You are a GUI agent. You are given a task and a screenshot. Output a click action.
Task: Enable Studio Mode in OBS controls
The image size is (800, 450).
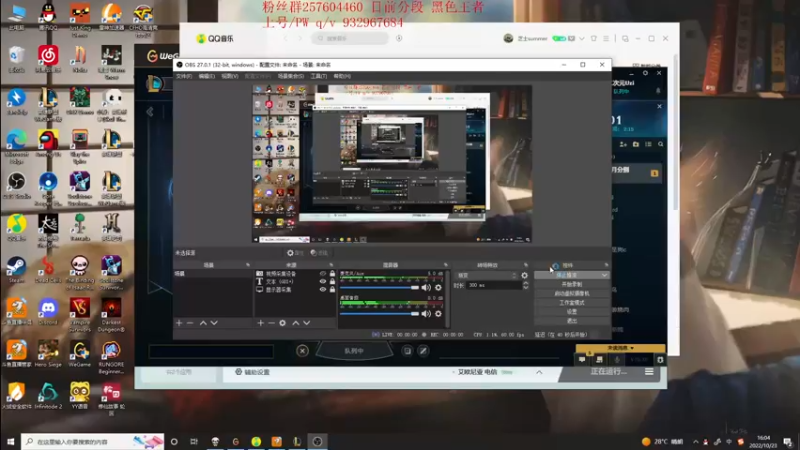[571, 303]
